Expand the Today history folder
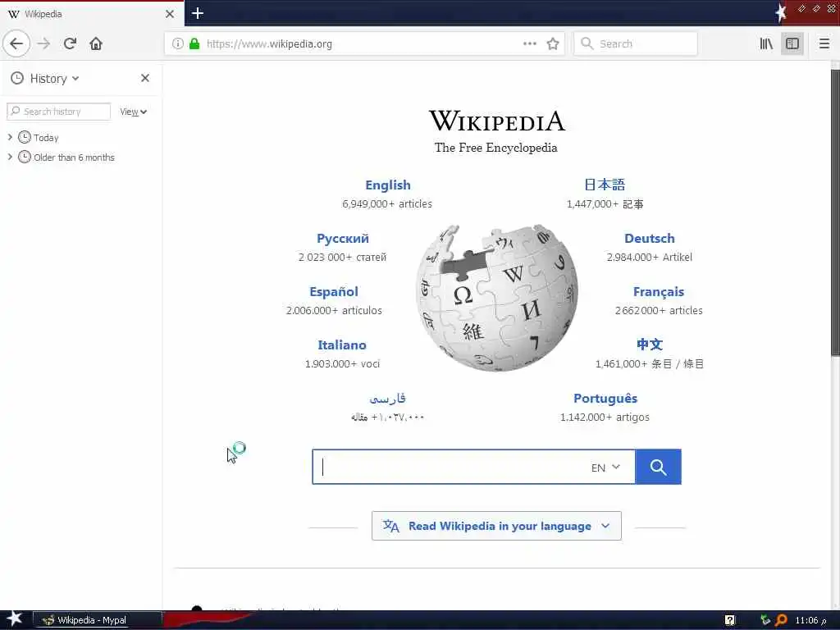840x630 pixels. tap(10, 137)
